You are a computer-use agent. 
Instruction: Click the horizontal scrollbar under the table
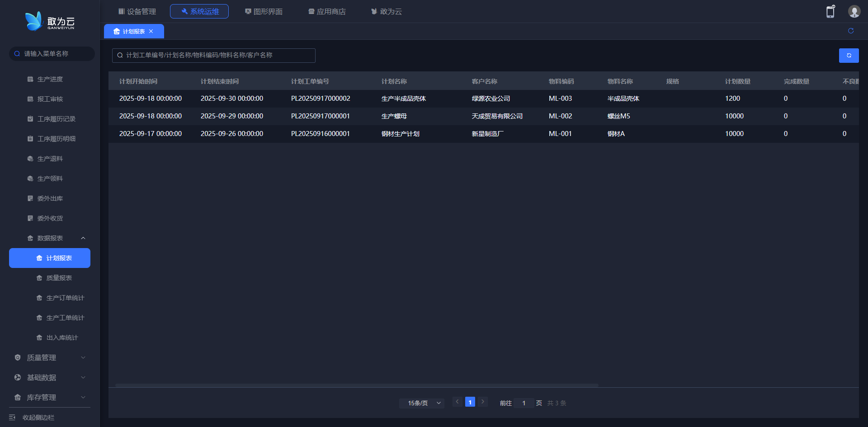357,385
